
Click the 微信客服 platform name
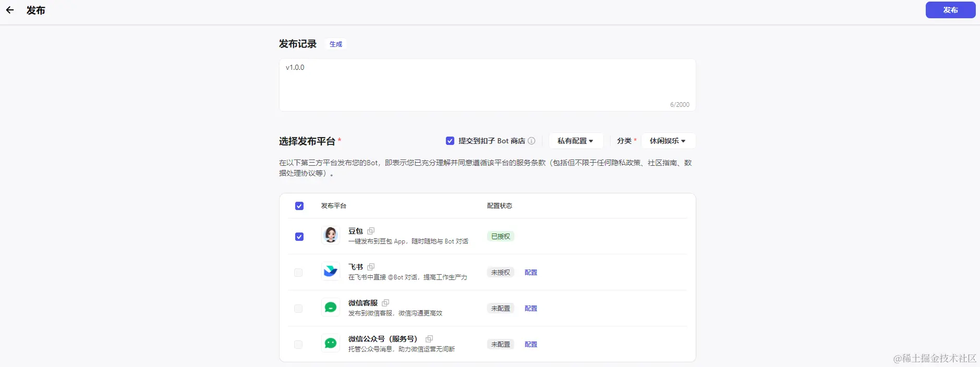click(x=363, y=303)
